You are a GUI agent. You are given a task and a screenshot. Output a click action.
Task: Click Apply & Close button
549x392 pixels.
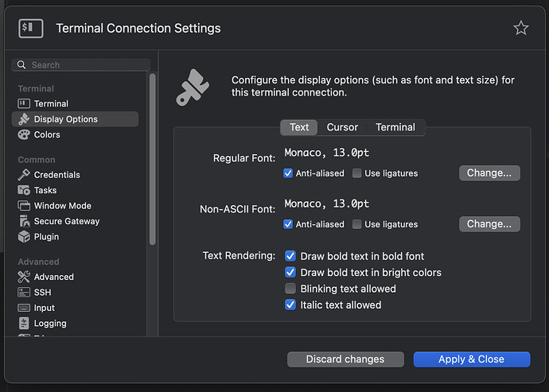click(471, 359)
